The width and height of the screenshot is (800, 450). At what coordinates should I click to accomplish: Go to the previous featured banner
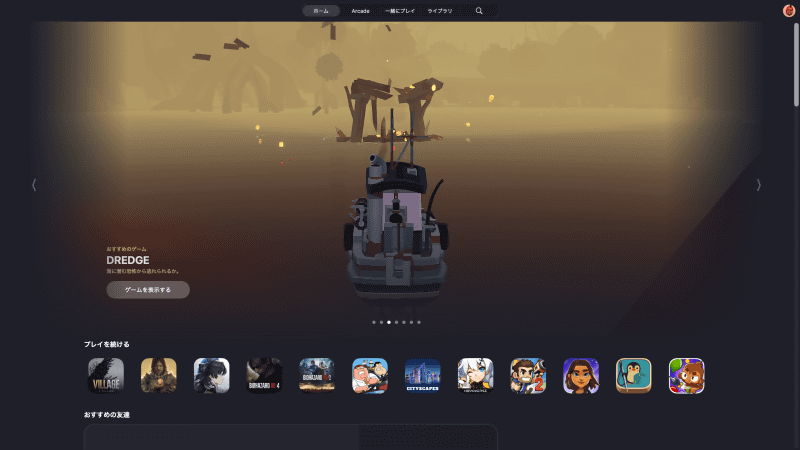34,185
